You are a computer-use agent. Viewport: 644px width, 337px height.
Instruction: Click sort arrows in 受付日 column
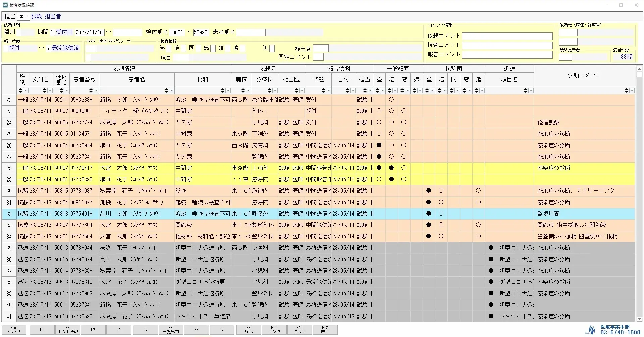(45, 91)
